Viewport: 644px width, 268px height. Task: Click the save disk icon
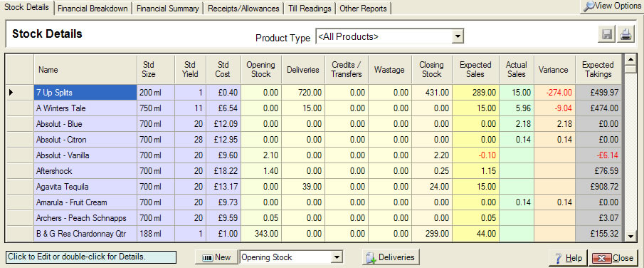coord(607,35)
